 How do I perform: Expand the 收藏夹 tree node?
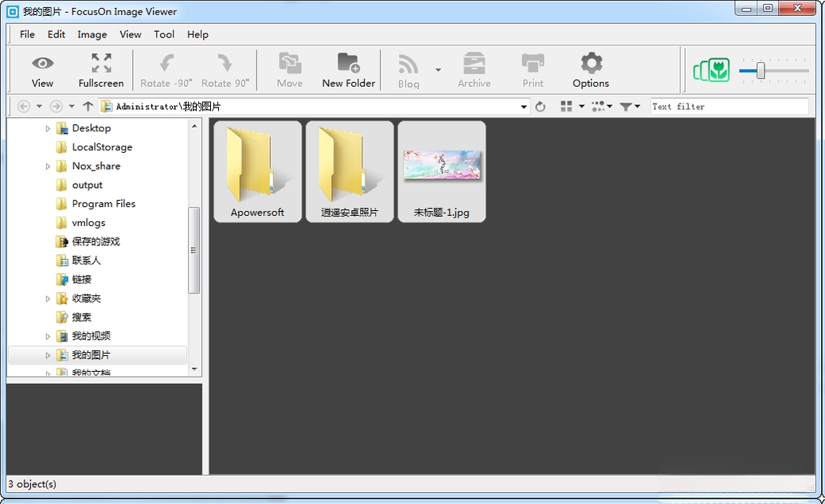coord(47,299)
